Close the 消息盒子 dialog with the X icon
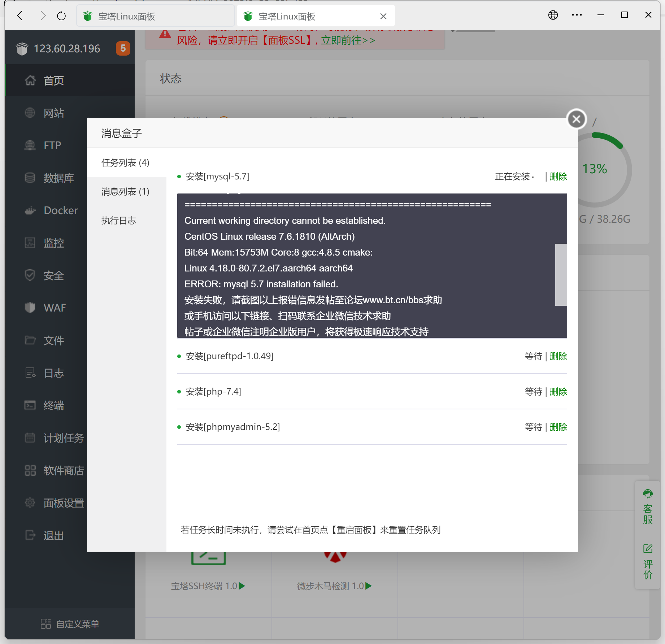 coord(577,119)
